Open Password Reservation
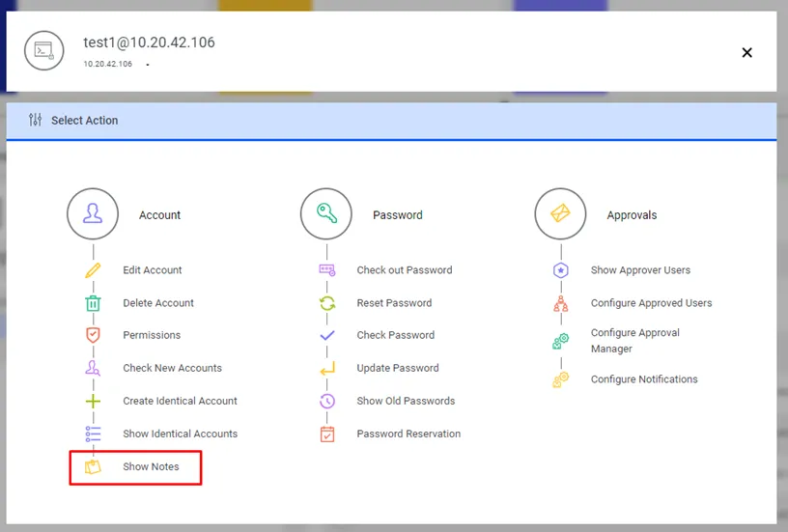The width and height of the screenshot is (788, 532). (408, 434)
